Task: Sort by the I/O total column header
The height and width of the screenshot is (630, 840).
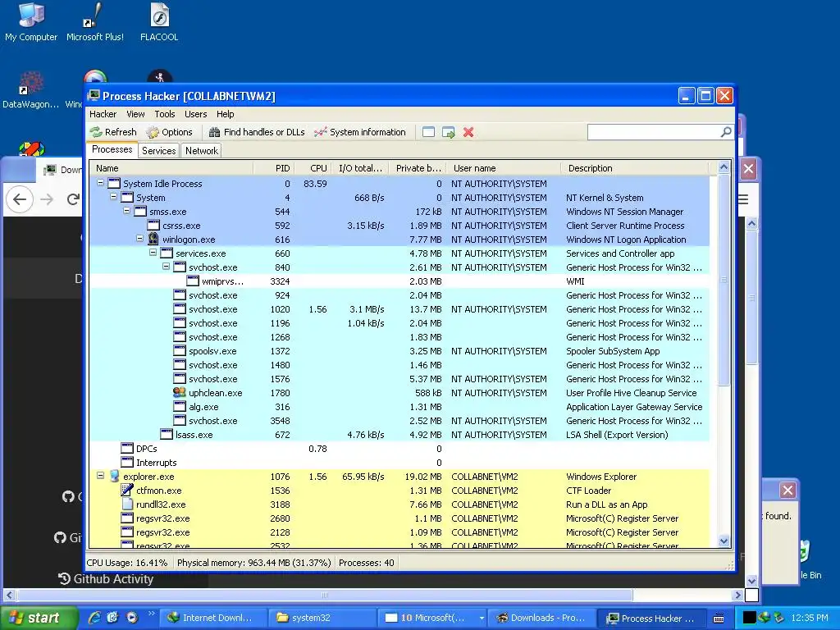Action: [361, 168]
